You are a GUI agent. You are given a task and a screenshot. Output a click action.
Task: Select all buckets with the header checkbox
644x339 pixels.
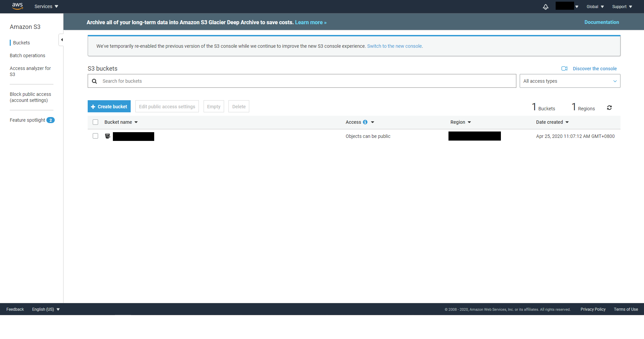coord(95,122)
